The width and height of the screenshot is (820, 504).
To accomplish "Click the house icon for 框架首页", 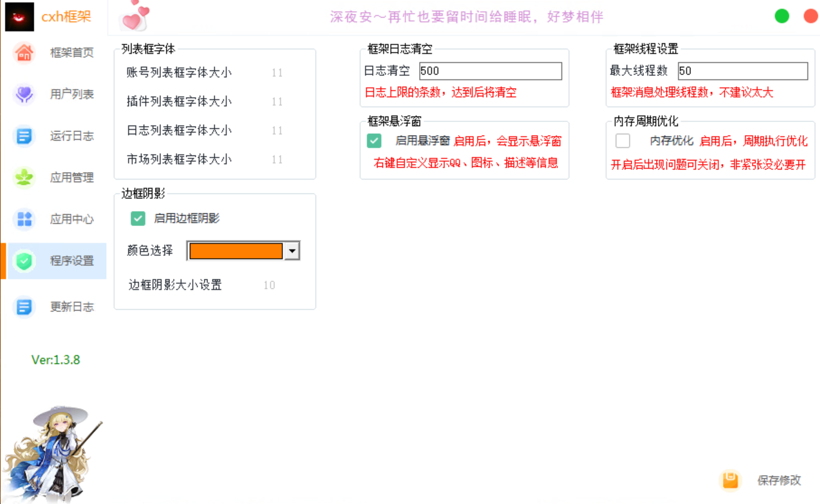I will click(24, 53).
